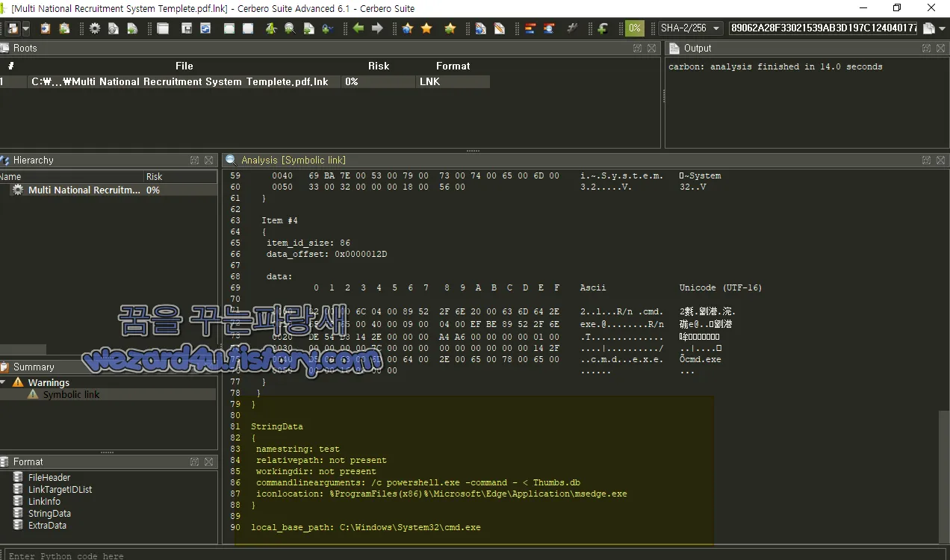
Task: Close the Analysis [Symbolic link] panel
Action: click(x=941, y=160)
